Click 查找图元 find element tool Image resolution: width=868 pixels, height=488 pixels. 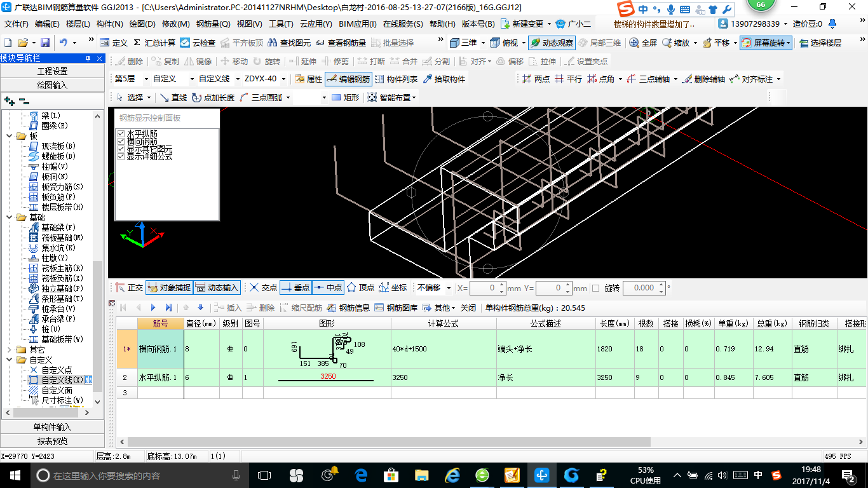tap(289, 43)
